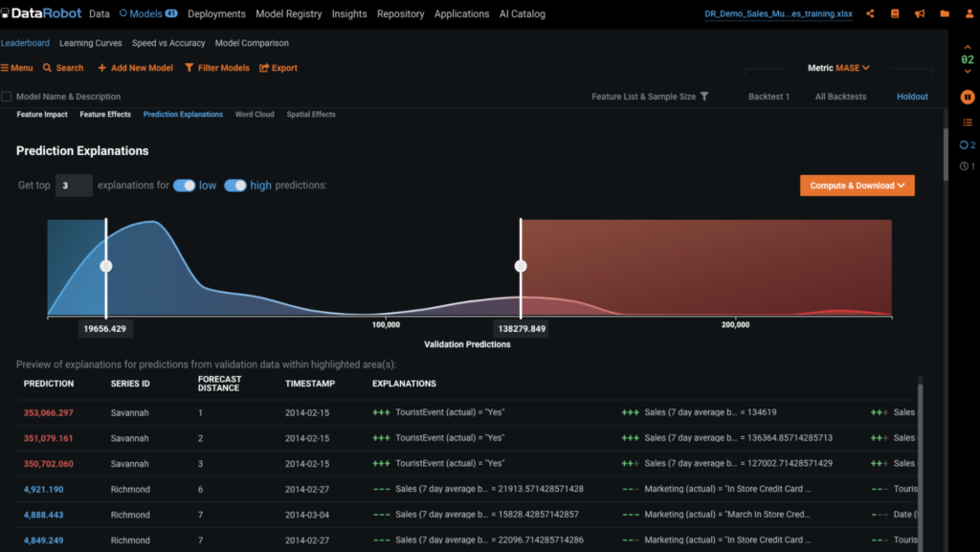Click the Export arrow icon
This screenshot has width=980, height=552.
tap(264, 67)
